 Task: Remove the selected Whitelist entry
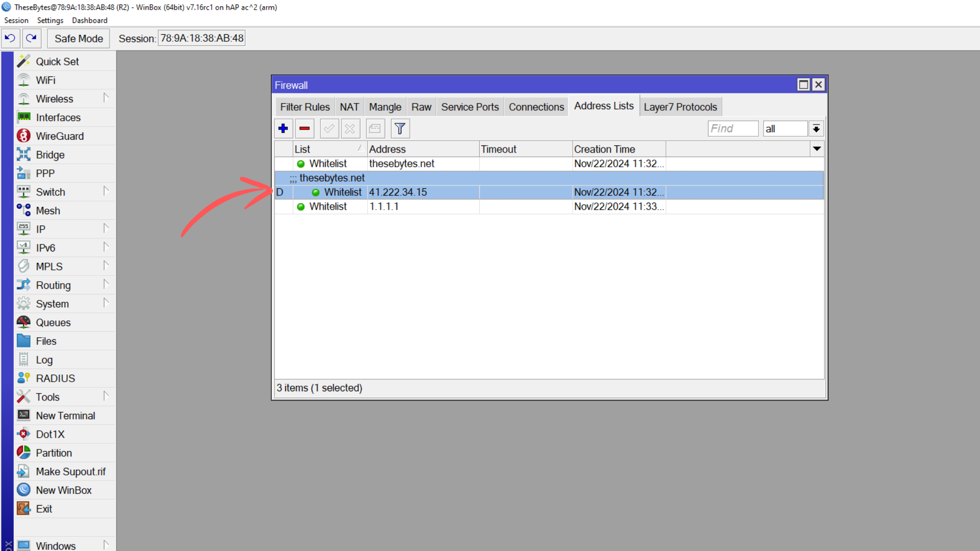click(305, 128)
